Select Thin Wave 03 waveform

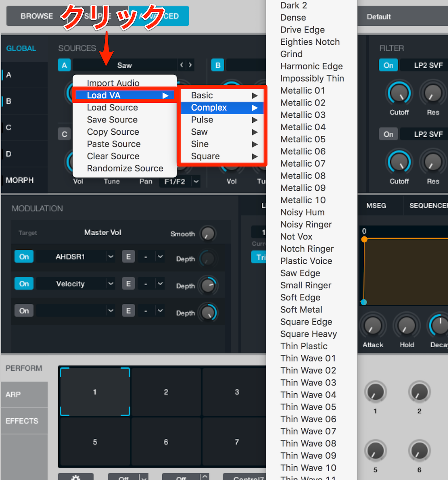[308, 383]
